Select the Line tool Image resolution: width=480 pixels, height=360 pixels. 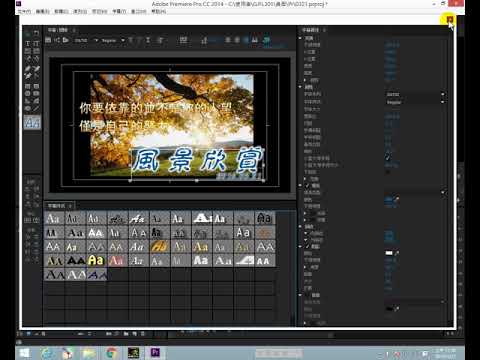(x=36, y=108)
